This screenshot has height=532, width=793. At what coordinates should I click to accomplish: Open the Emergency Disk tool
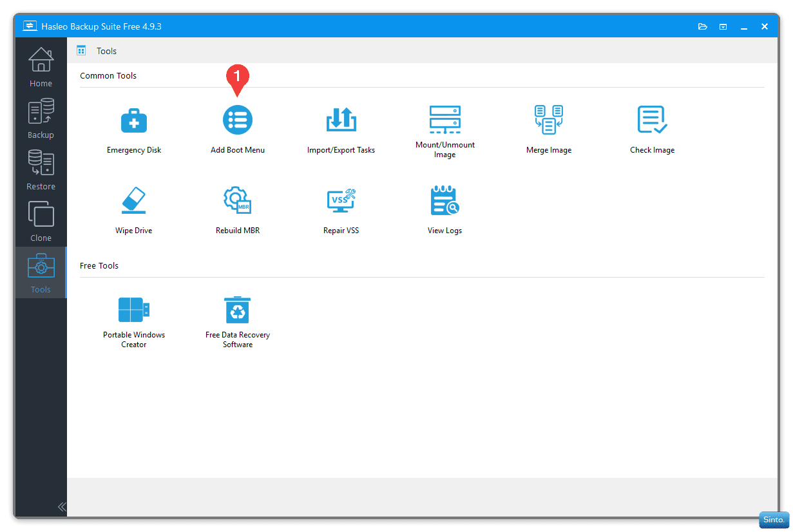134,131
